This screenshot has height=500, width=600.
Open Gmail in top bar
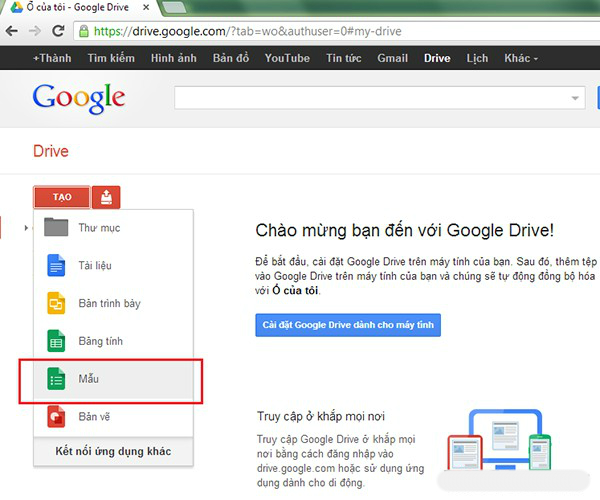(x=393, y=58)
